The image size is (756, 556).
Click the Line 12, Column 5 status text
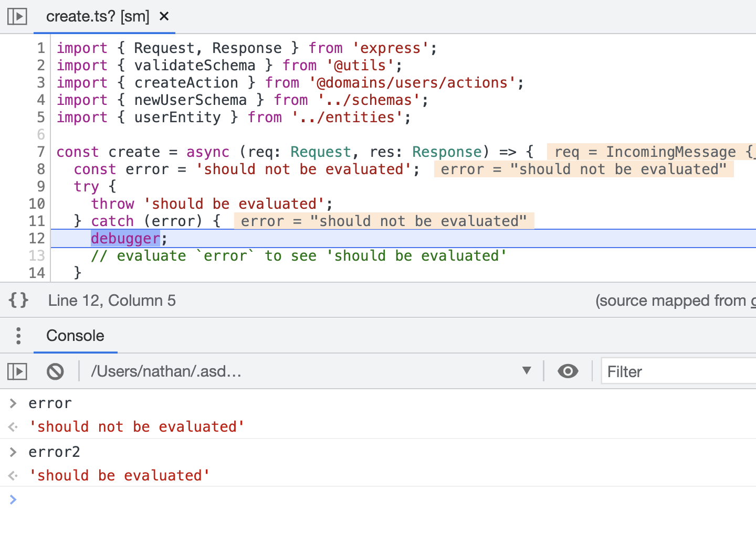(112, 300)
